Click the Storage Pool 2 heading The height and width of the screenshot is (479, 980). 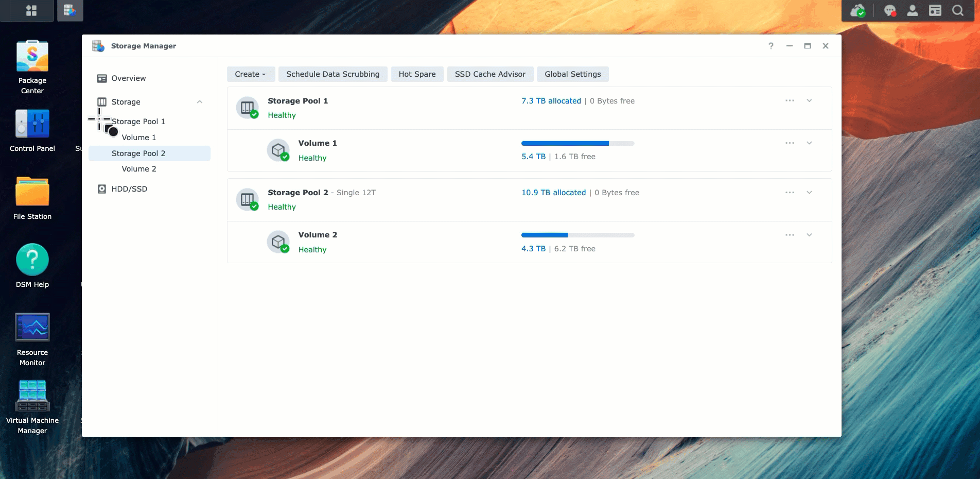coord(298,193)
